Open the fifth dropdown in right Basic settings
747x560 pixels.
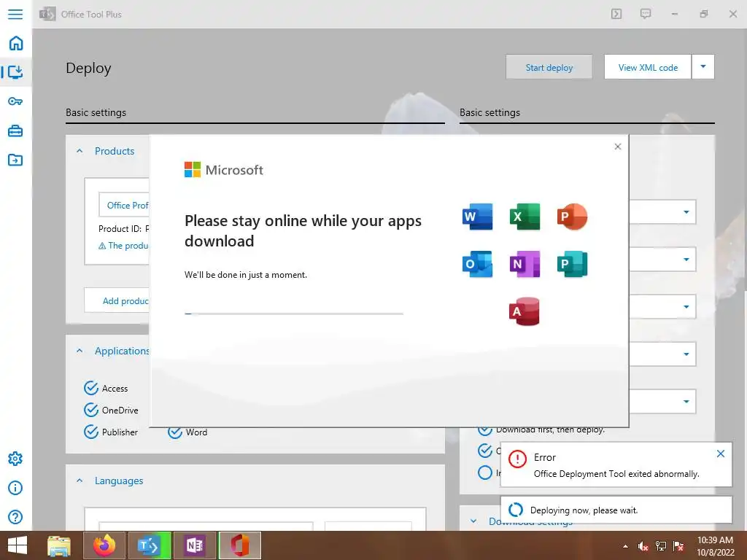[686, 402]
